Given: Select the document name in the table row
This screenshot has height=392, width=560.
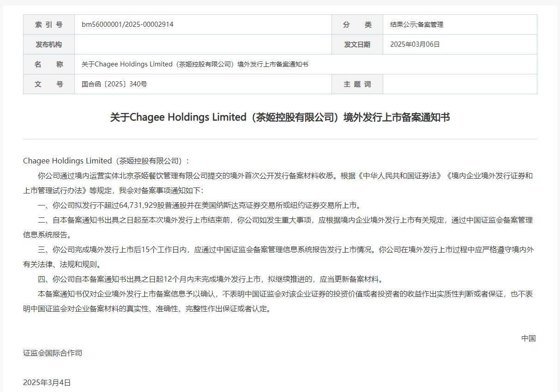Looking at the screenshot, I should (195, 64).
